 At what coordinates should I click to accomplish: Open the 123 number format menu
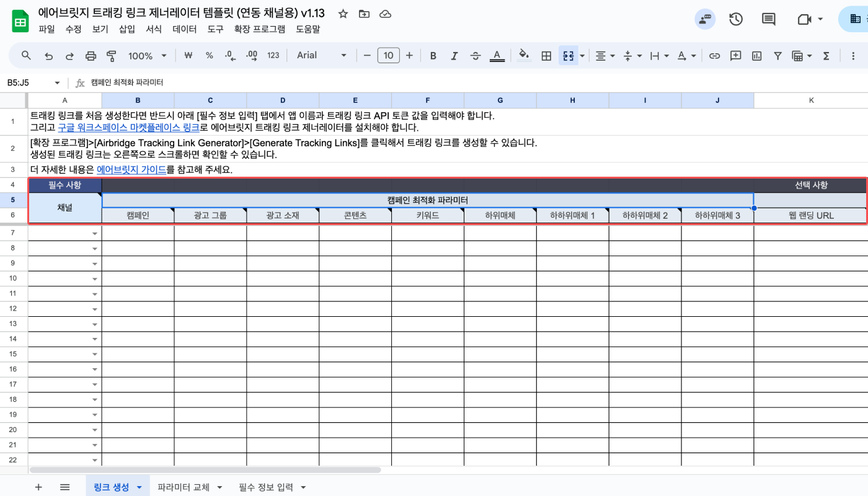pos(273,56)
